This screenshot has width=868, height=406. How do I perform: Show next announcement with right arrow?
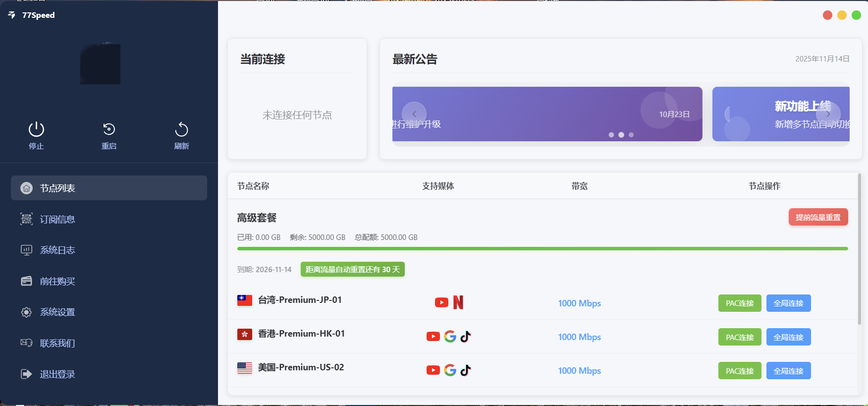click(828, 114)
